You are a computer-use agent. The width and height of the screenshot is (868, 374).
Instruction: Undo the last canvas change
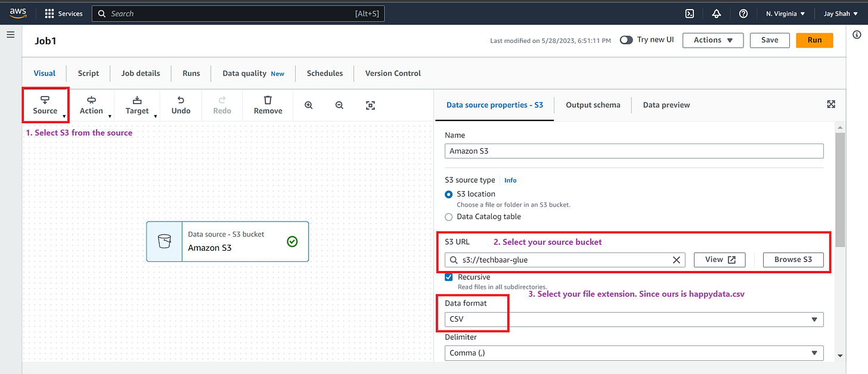(x=181, y=105)
